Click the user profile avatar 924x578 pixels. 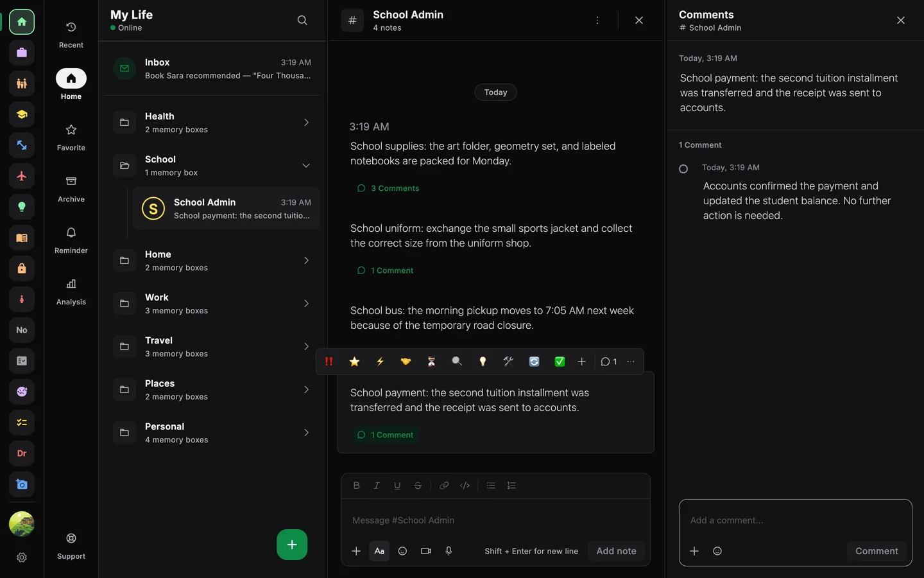coord(22,524)
